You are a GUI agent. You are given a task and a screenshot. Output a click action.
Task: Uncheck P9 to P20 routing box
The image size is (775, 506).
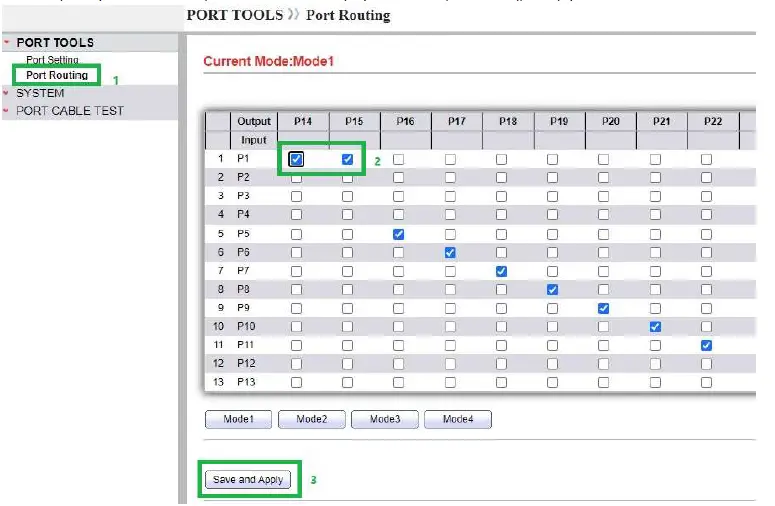[x=603, y=308]
